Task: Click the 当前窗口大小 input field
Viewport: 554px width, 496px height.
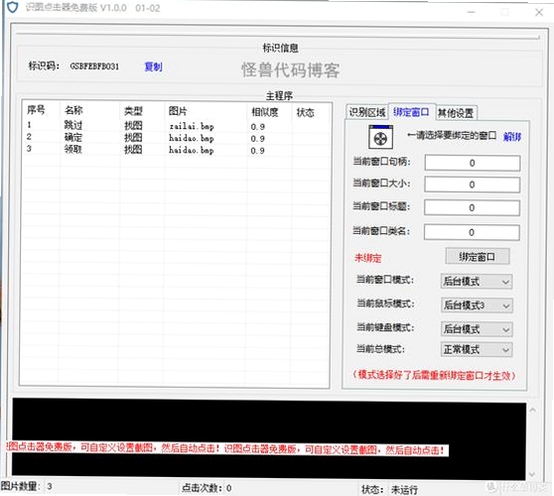Action: point(472,184)
